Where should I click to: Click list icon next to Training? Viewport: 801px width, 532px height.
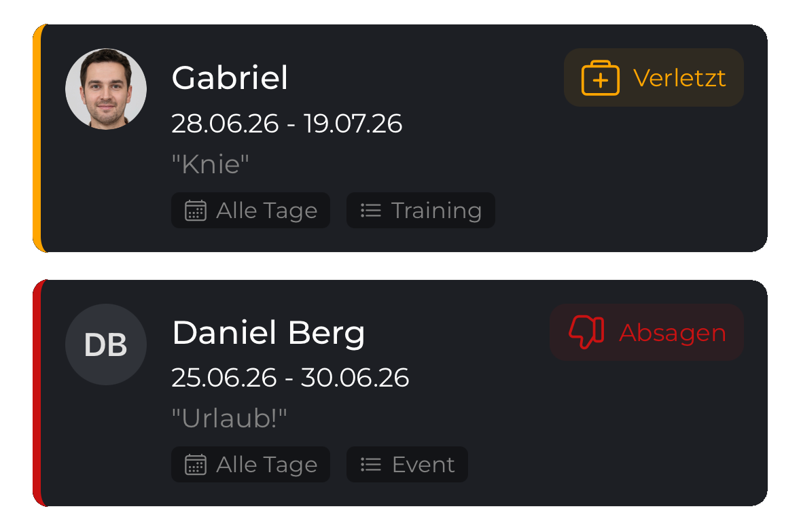point(370,211)
